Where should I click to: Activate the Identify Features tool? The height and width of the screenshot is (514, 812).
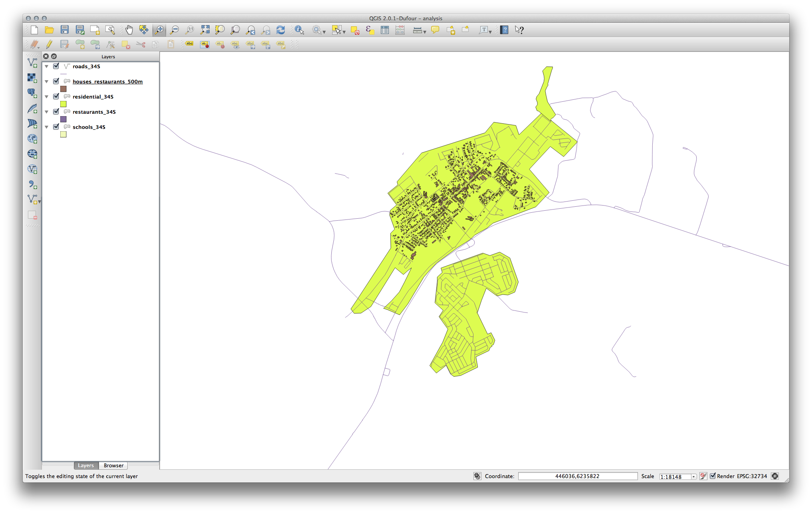[x=299, y=30]
